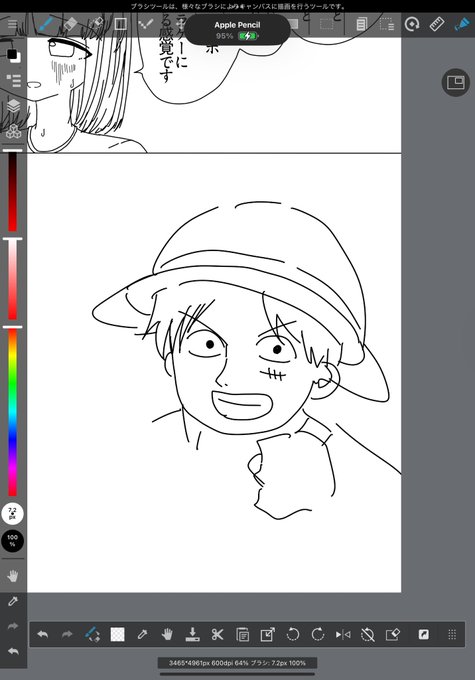This screenshot has width=475, height=680.
Task: Tap the 100% opacity circle
Action: pyautogui.click(x=13, y=541)
